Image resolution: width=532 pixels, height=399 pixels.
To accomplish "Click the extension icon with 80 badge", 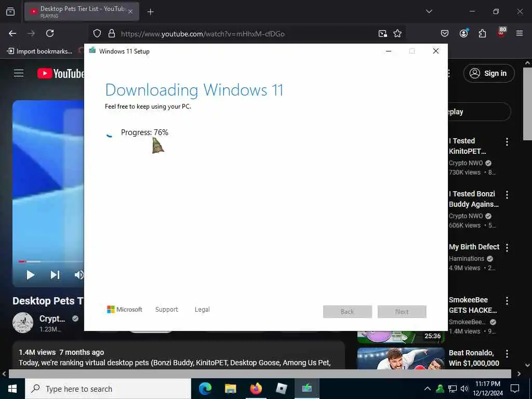I will point(501,32).
